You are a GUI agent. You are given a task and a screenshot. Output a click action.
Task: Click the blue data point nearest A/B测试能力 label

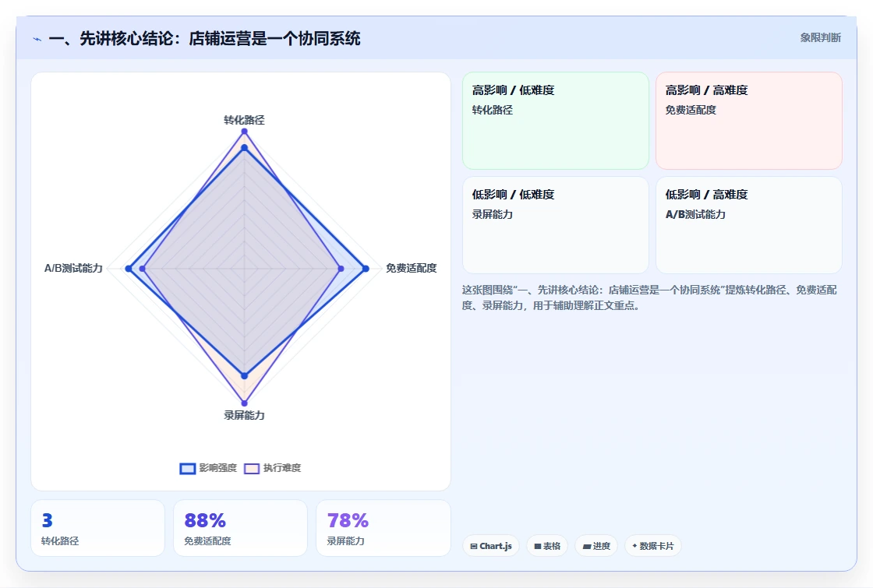coord(129,269)
